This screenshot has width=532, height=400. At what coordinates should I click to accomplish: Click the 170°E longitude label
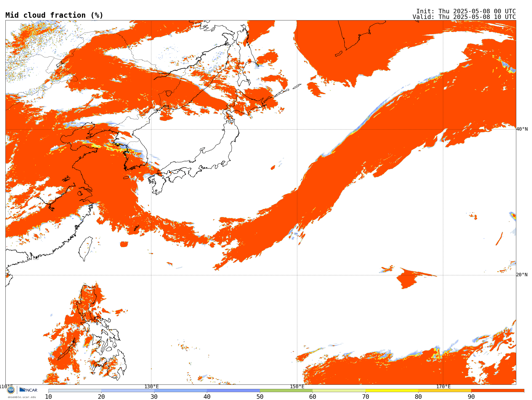pos(443,386)
